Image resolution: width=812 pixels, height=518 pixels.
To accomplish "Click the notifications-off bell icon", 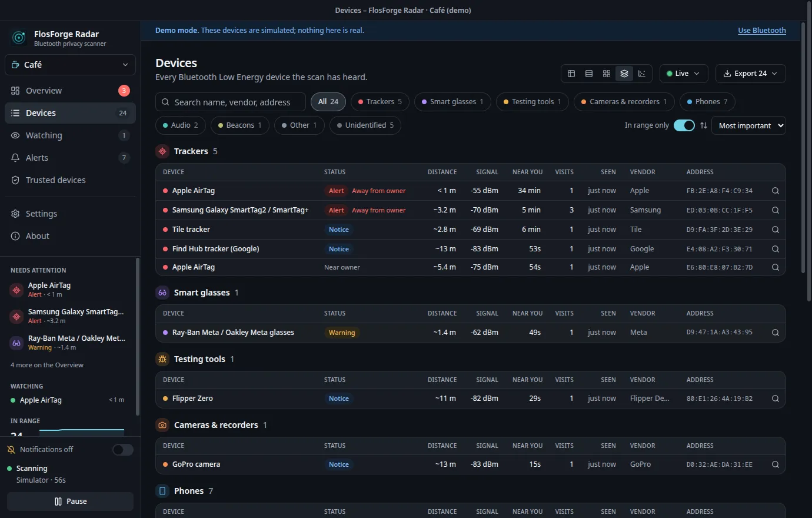I will pos(11,450).
